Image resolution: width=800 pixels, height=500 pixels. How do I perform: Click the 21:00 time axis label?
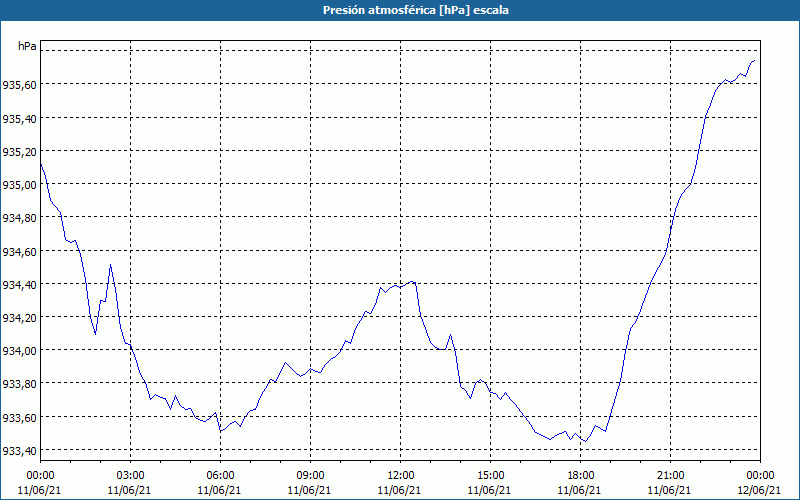coord(670,476)
